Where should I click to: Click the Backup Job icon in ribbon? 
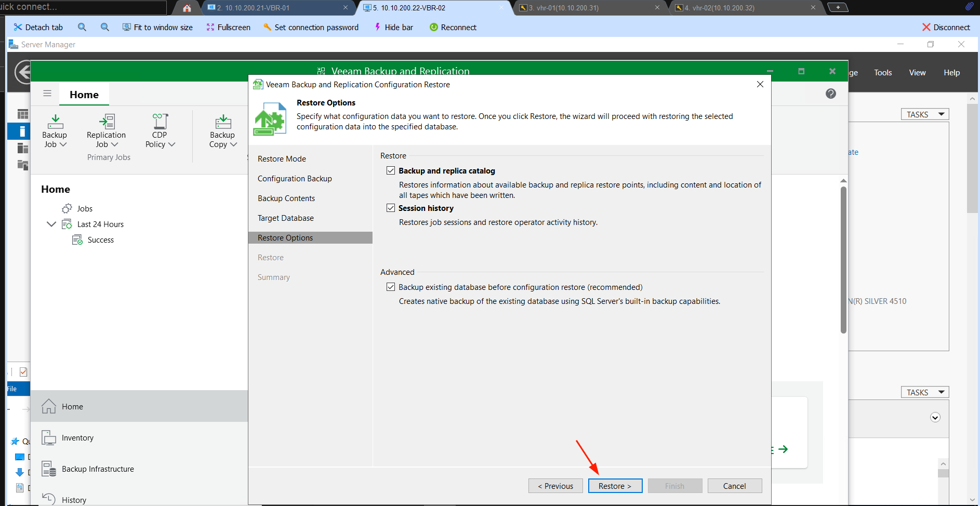pyautogui.click(x=56, y=121)
